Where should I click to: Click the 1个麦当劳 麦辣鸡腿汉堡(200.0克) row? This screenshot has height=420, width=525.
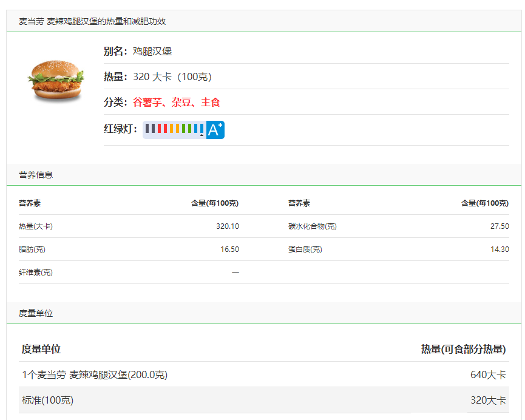coord(264,374)
